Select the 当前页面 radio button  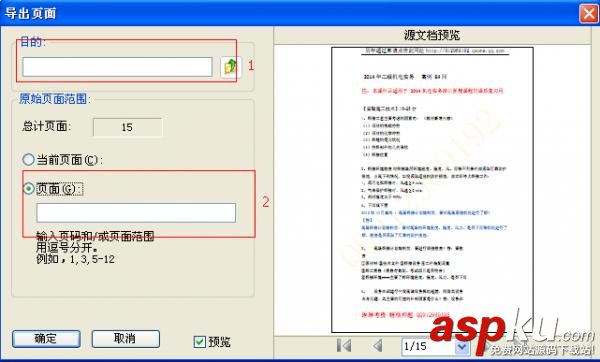point(28,160)
